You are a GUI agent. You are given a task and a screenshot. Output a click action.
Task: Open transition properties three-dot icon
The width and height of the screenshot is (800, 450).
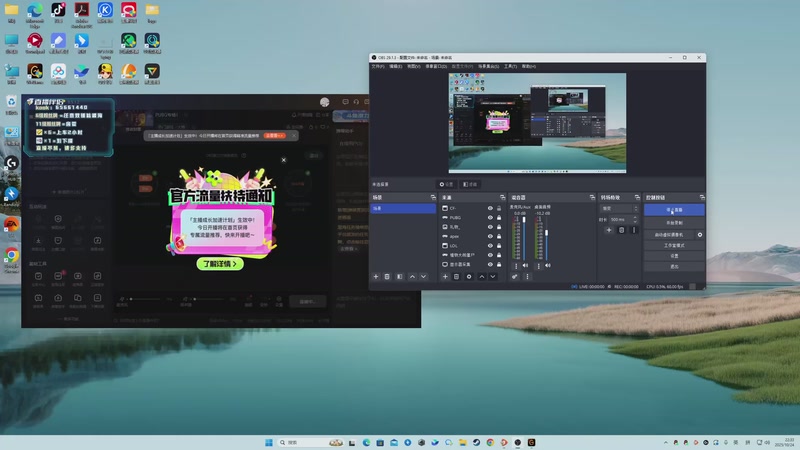(634, 230)
